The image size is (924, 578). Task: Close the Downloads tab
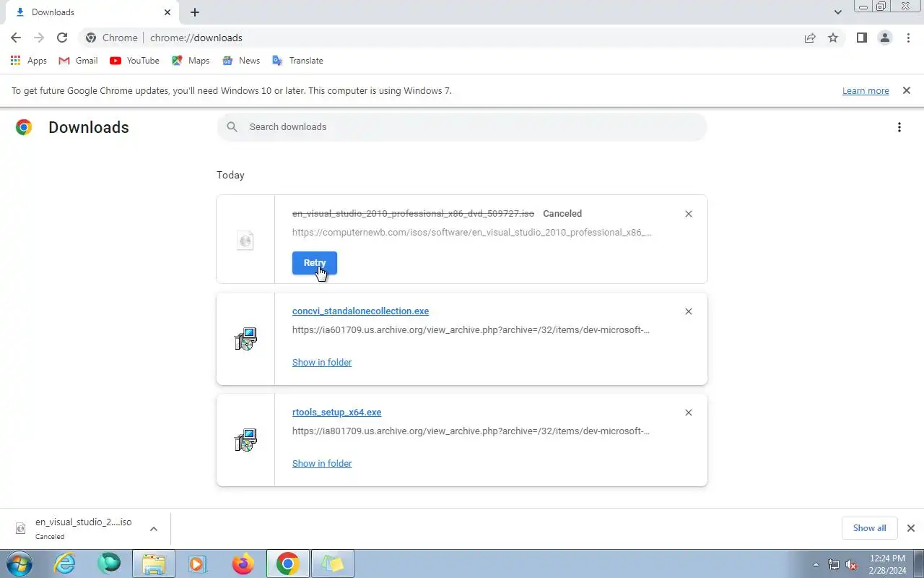coord(167,12)
